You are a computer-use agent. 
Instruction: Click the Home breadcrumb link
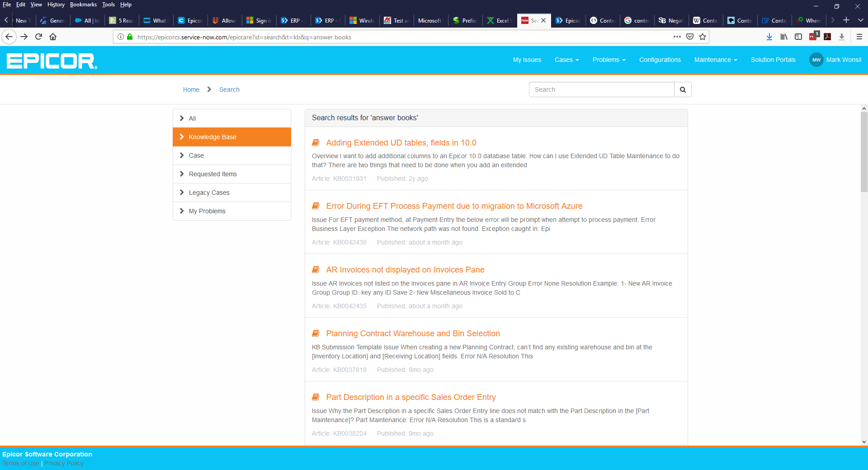pyautogui.click(x=191, y=89)
